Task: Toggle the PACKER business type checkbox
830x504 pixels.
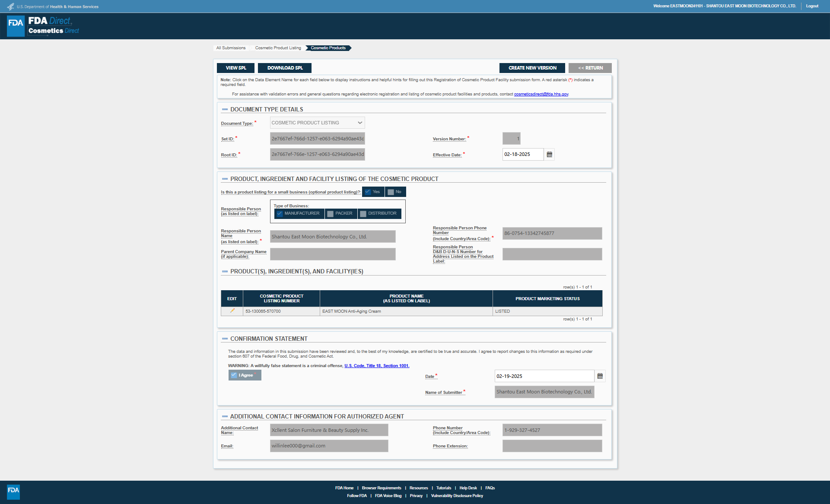Action: coord(331,214)
